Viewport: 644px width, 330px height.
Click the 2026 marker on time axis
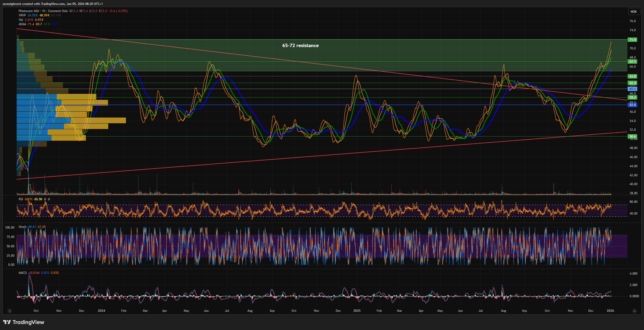pyautogui.click(x=610, y=311)
